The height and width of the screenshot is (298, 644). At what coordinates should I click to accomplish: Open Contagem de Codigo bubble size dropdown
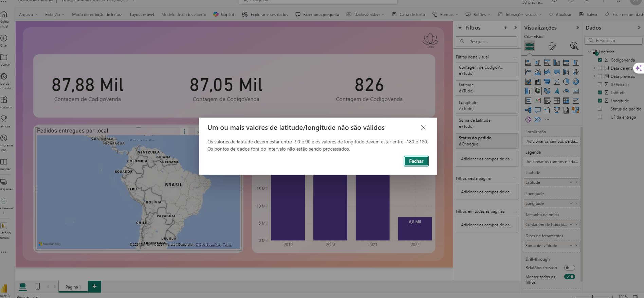[571, 225]
